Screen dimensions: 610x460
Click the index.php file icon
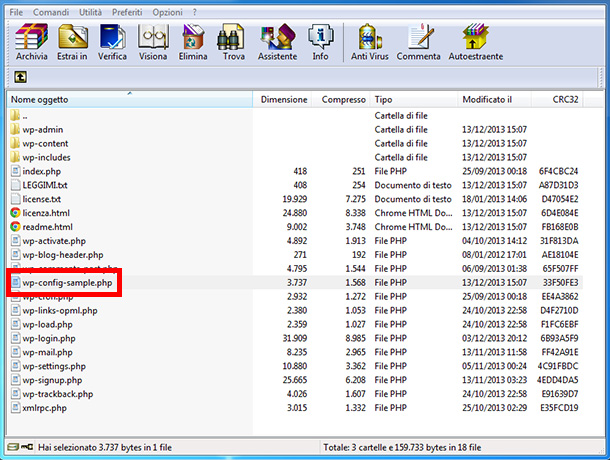coord(15,171)
